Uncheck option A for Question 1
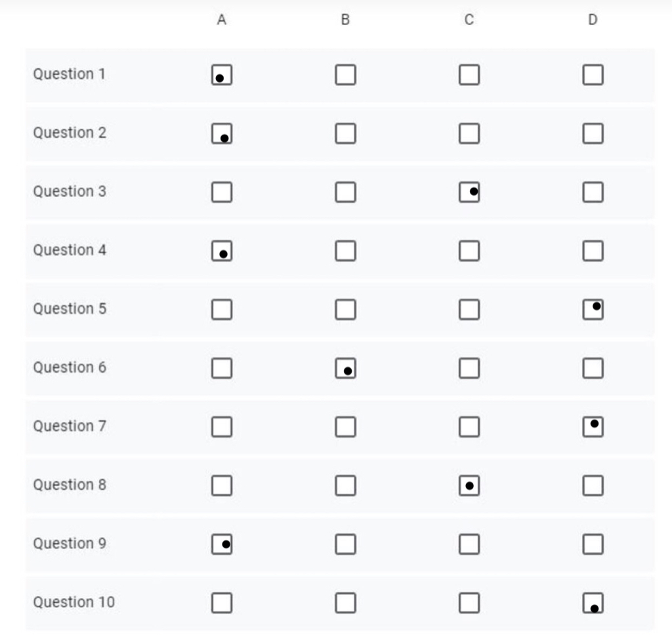The height and width of the screenshot is (635, 672). [222, 75]
